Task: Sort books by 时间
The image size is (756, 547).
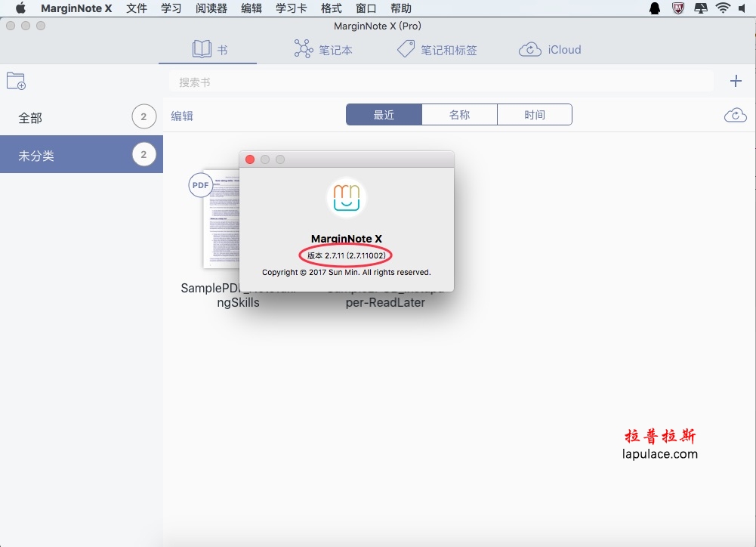Action: coord(534,115)
